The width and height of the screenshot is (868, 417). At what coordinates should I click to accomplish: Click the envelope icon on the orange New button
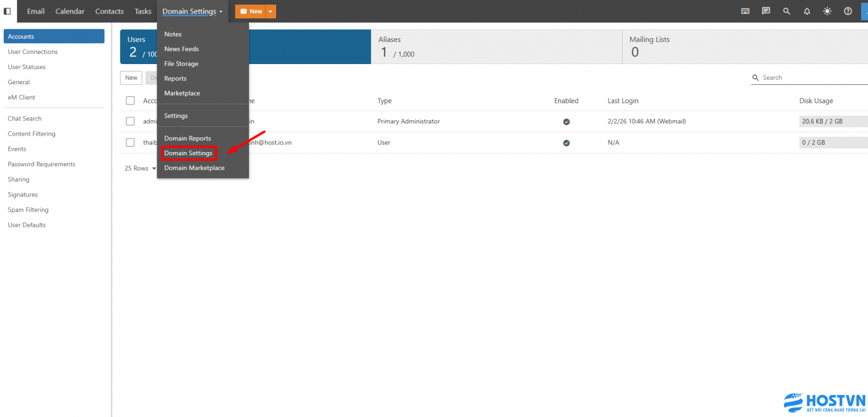[x=244, y=11]
